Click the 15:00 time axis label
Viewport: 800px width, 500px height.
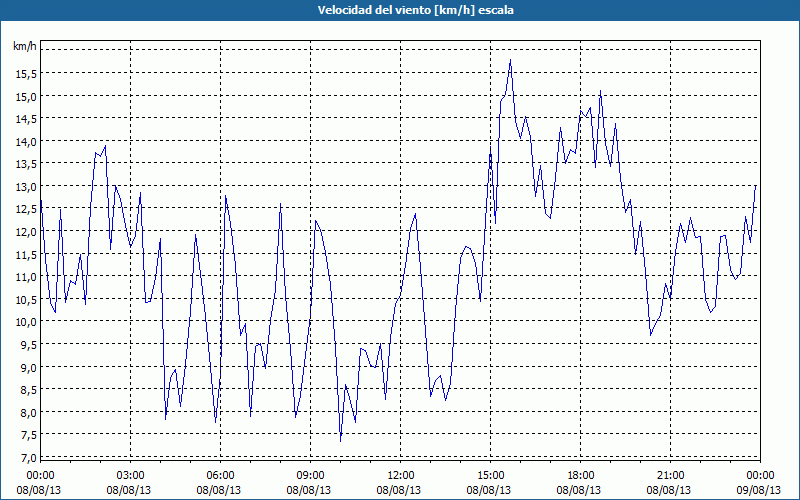[x=491, y=476]
